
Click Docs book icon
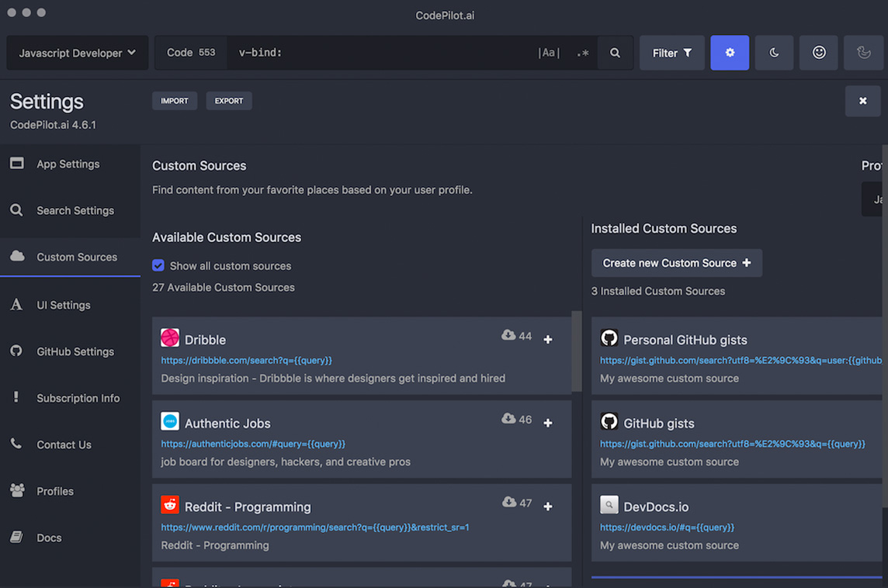pyautogui.click(x=16, y=537)
